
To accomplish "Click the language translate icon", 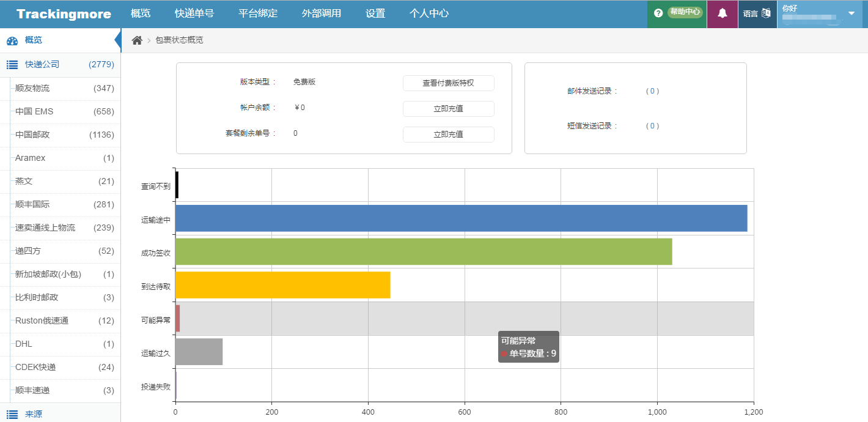I will pyautogui.click(x=766, y=13).
